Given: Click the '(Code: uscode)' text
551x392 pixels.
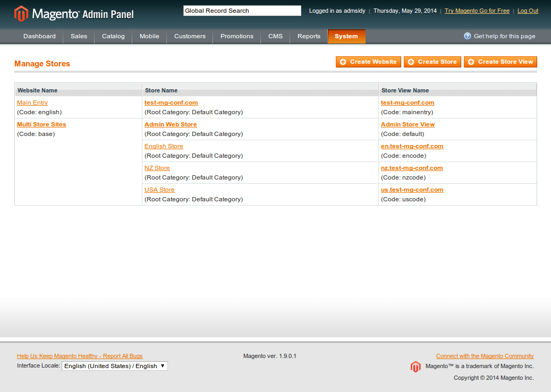Looking at the screenshot, I should pyautogui.click(x=403, y=199).
